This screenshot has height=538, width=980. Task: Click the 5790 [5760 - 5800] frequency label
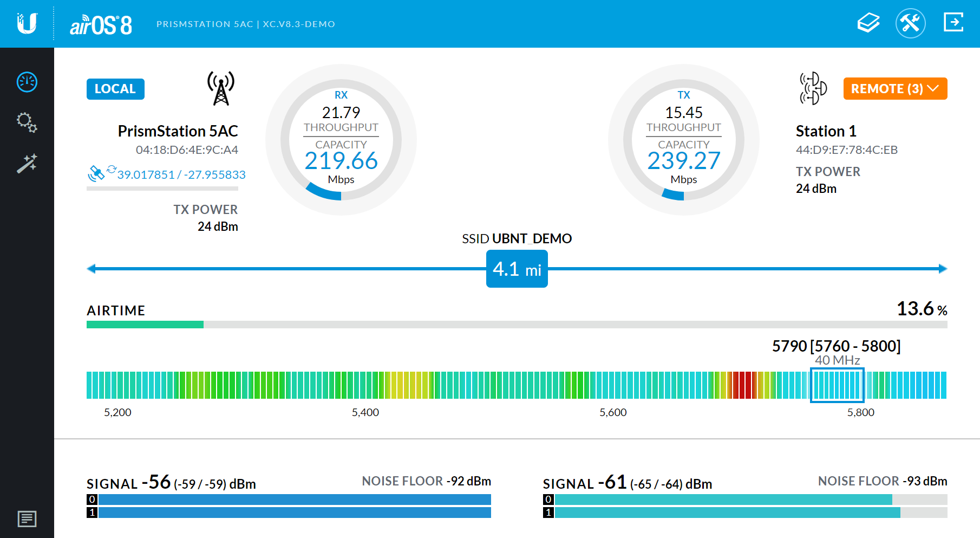[x=837, y=346]
